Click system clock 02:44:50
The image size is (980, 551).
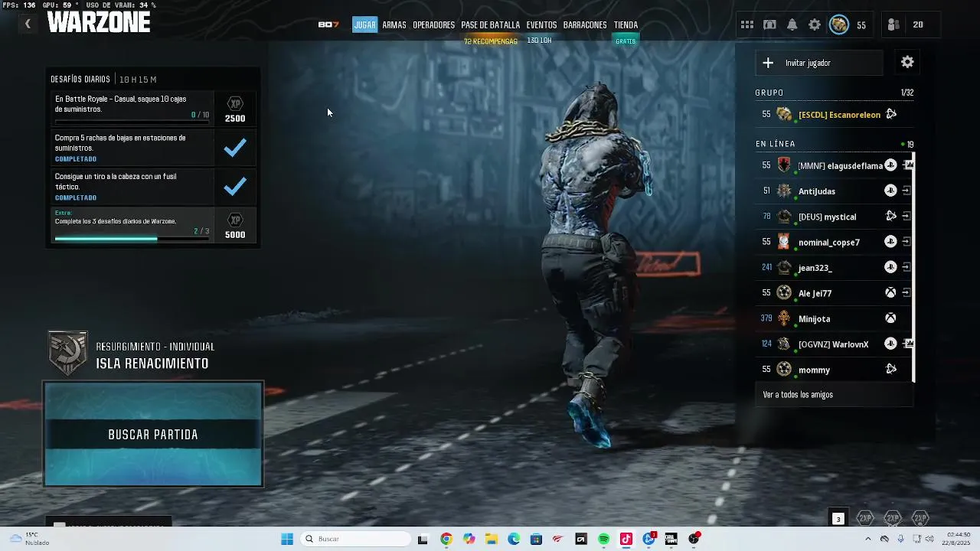[x=958, y=534]
